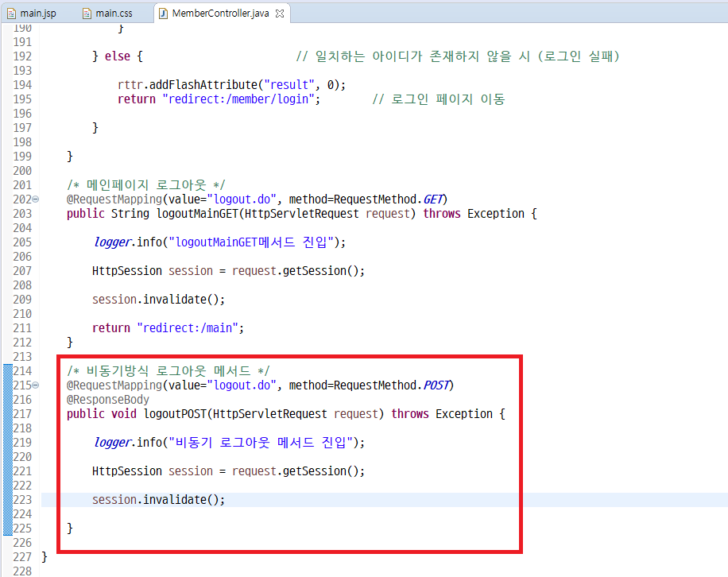Click RequestMethod.GET in the annotation
728x577 pixels.
(389, 199)
